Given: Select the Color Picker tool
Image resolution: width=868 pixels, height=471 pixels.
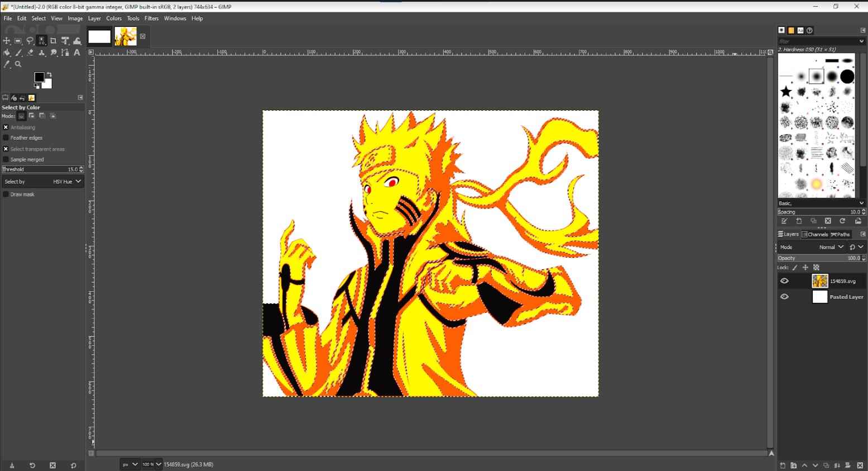Looking at the screenshot, I should (7, 64).
